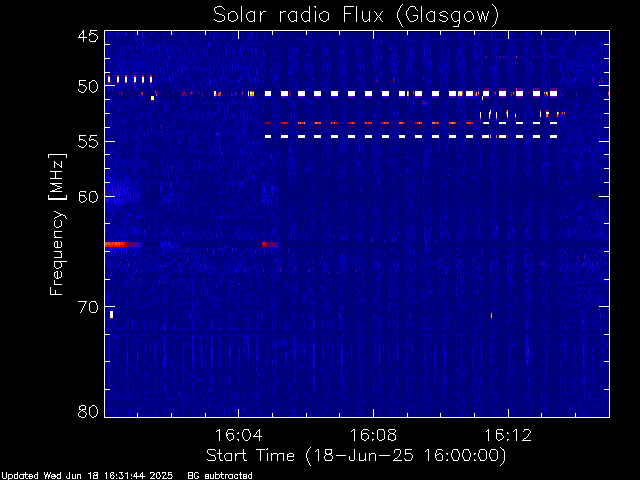This screenshot has width=640, height=480.
Task: Click the lowest white dashed signal line
Action: click(411, 136)
